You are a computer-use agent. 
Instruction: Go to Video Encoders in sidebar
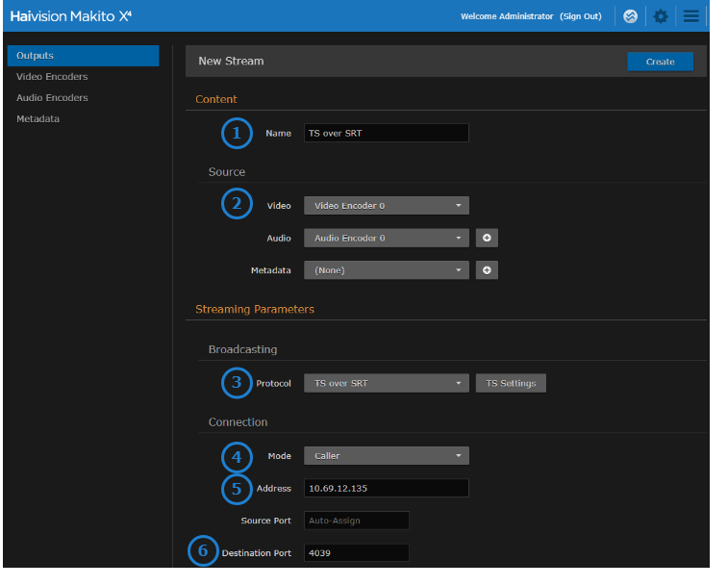pyautogui.click(x=52, y=77)
